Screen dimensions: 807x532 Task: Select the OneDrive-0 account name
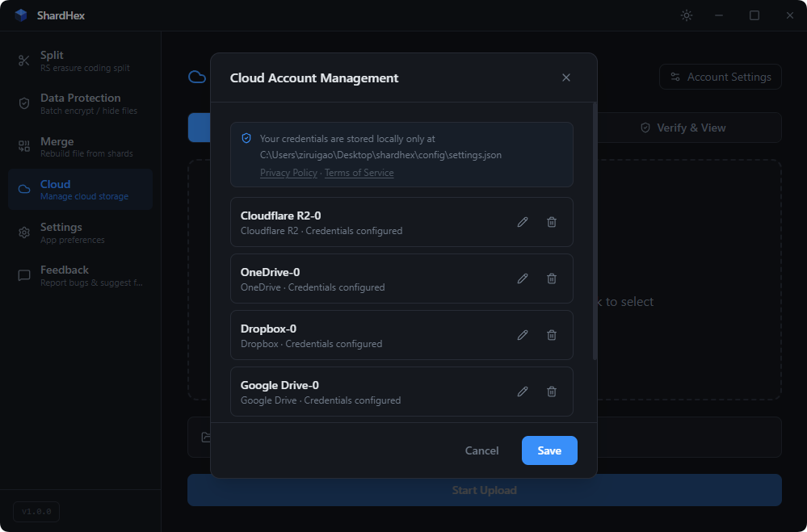pyautogui.click(x=270, y=273)
